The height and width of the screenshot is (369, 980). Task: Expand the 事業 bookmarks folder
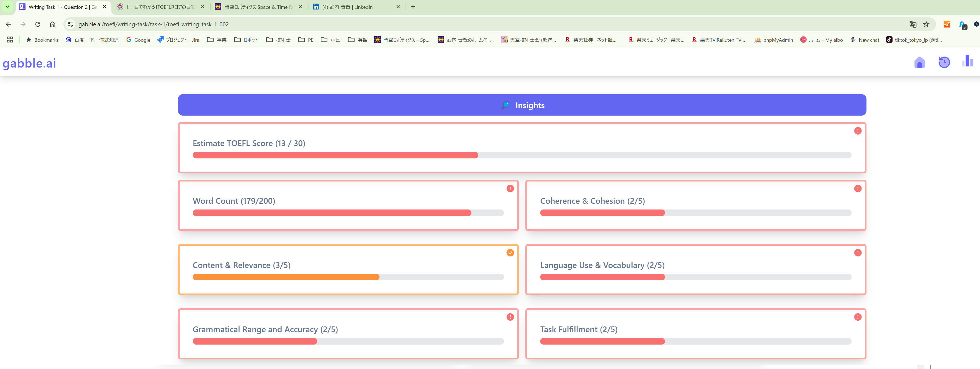(216, 40)
